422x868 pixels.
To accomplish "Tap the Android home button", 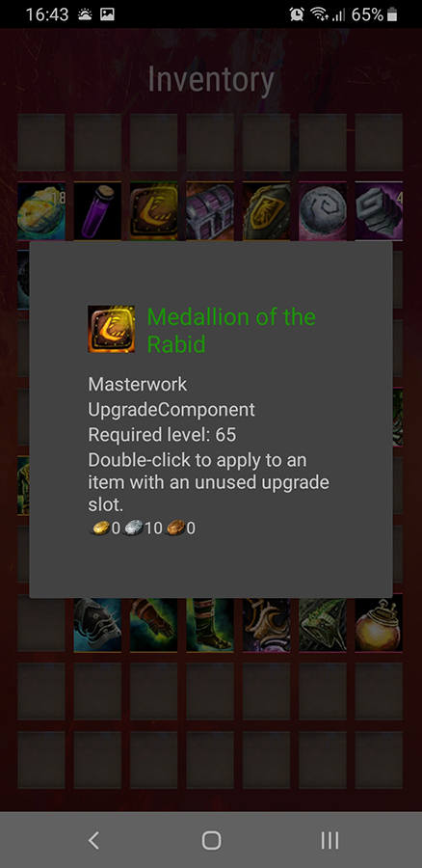I will (x=211, y=840).
